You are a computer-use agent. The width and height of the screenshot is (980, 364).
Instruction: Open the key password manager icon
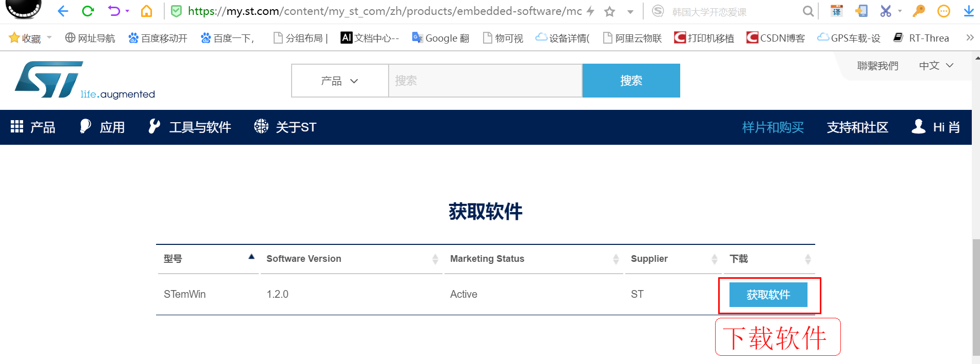click(919, 11)
